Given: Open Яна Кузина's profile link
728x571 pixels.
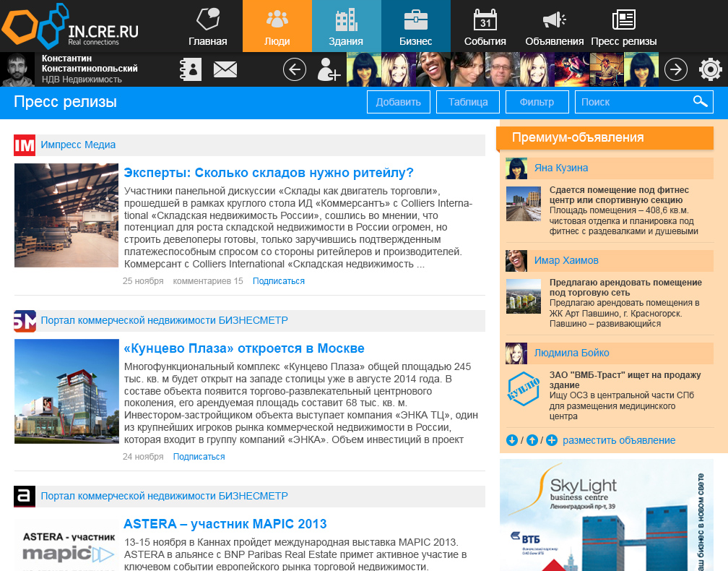Looking at the screenshot, I should tap(561, 168).
